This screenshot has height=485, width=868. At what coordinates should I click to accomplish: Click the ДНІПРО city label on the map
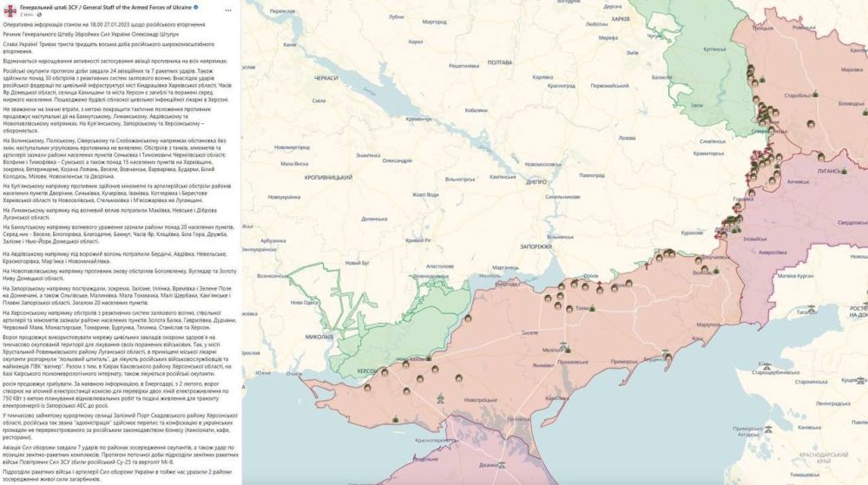coord(536,183)
